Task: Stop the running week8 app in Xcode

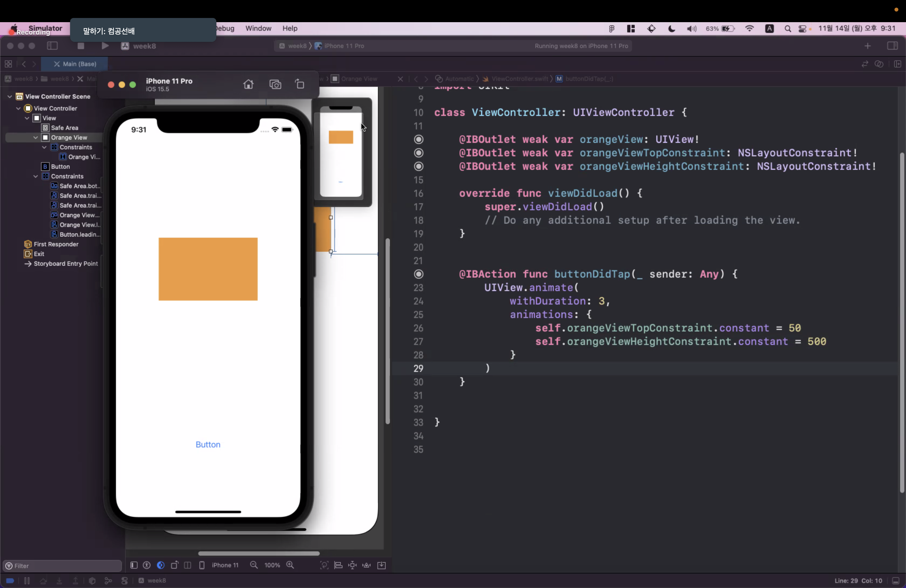Action: [81, 46]
